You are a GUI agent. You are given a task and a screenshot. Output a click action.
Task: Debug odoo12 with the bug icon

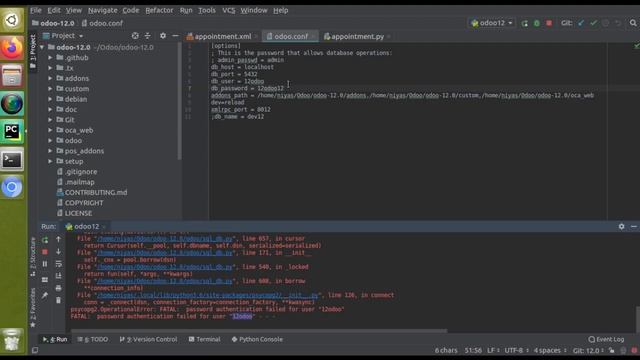[537, 23]
